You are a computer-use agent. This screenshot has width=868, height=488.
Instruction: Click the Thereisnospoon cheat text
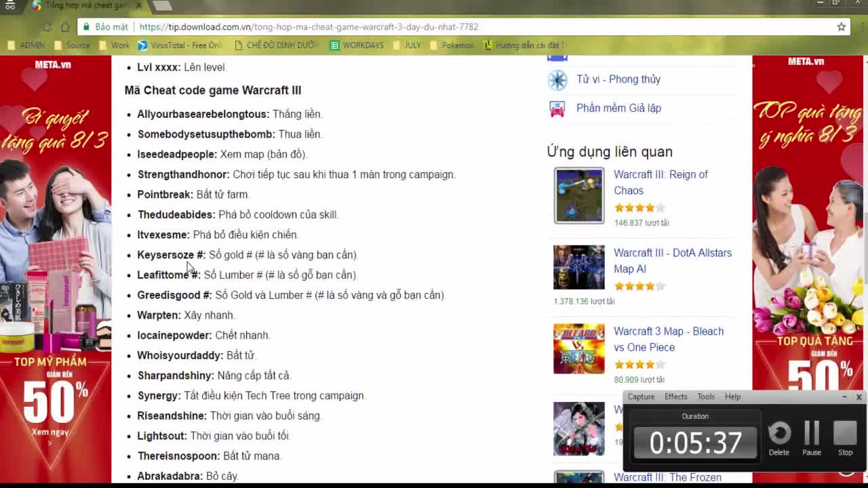pos(179,456)
